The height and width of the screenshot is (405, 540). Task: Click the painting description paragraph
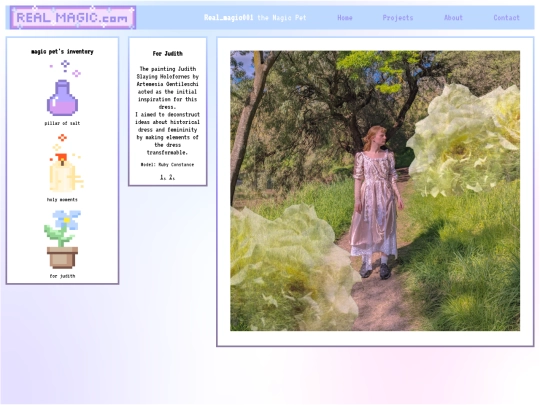[167, 111]
